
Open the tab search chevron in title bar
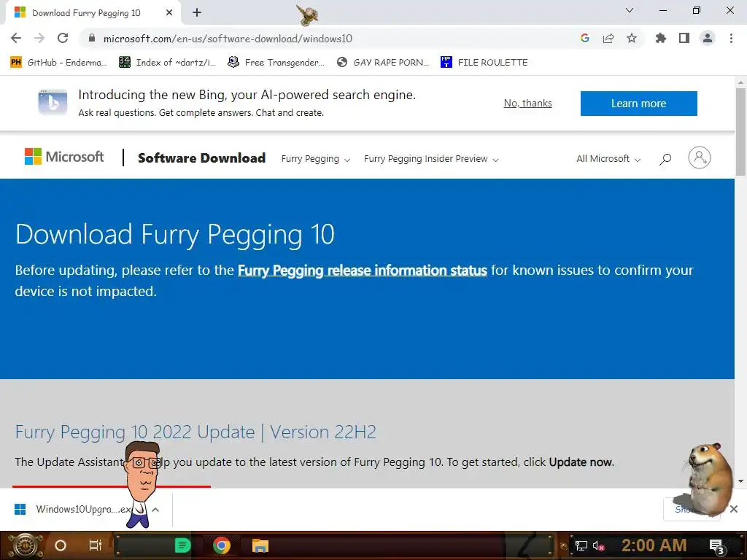click(x=630, y=10)
